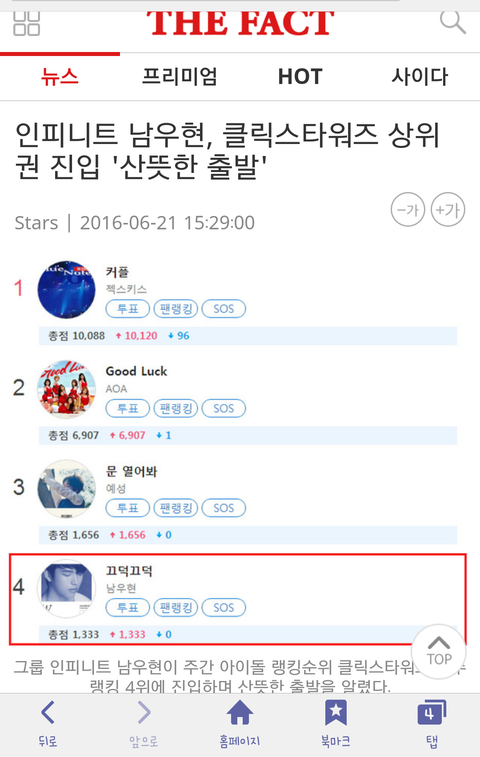The width and height of the screenshot is (480, 757).
Task: Open the 사이다 tab
Action: click(420, 77)
